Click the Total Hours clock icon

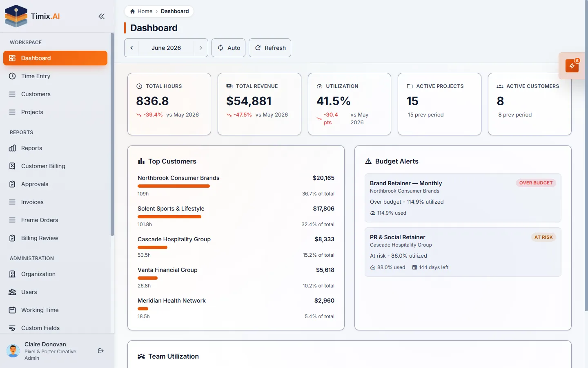139,86
